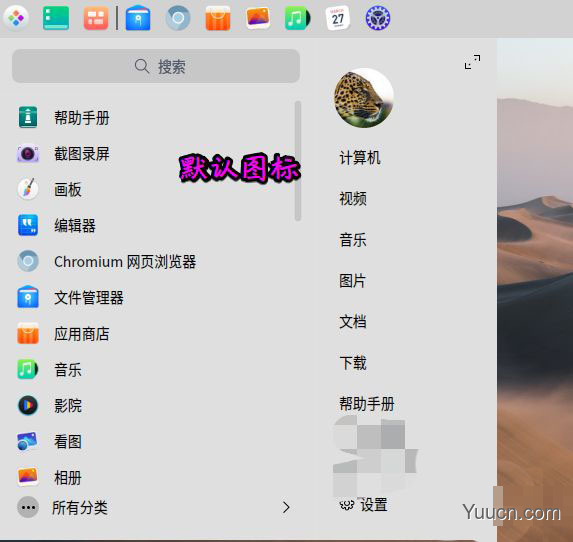Open the control center gear icon in dock
The width and height of the screenshot is (573, 542).
click(x=378, y=18)
